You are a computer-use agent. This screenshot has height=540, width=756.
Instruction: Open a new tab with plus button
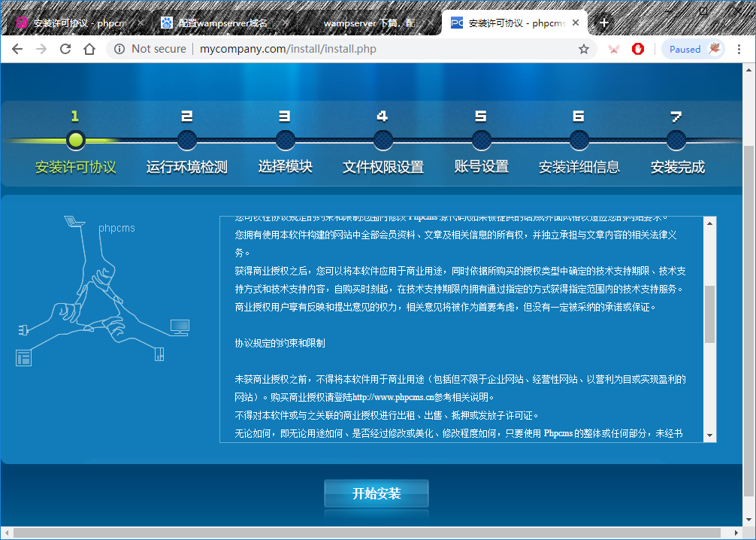(x=603, y=23)
